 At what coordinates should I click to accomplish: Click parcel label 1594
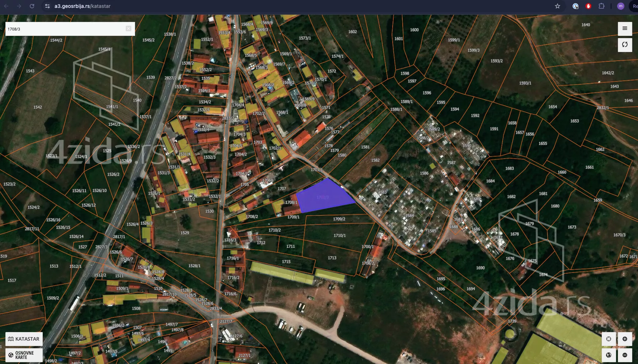pyautogui.click(x=455, y=109)
